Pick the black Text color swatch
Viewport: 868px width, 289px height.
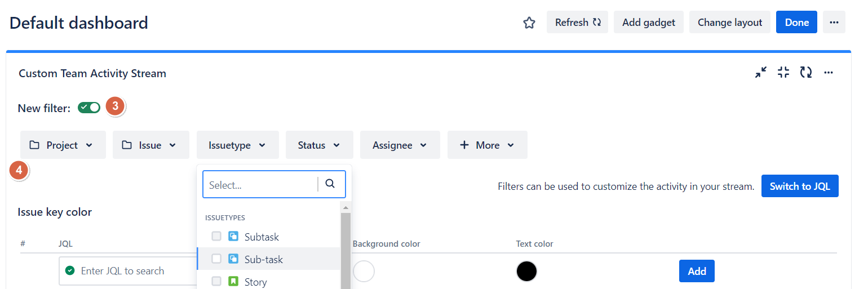click(526, 271)
